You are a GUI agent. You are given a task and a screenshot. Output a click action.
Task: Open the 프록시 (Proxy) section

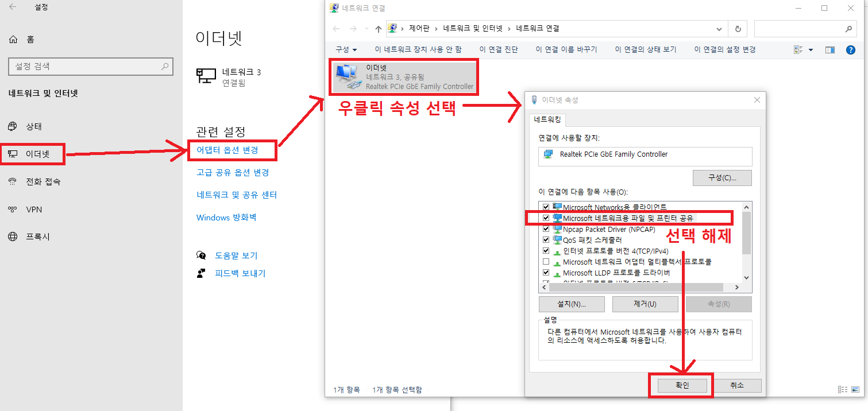[x=29, y=236]
